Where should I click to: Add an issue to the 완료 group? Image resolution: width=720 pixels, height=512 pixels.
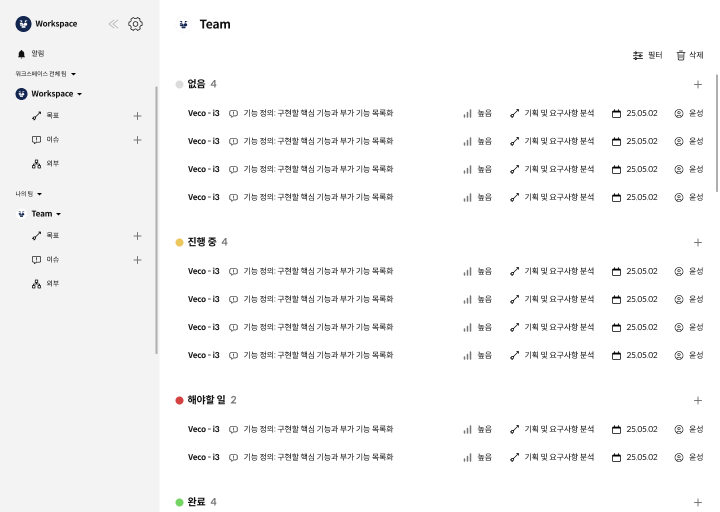(x=698, y=502)
